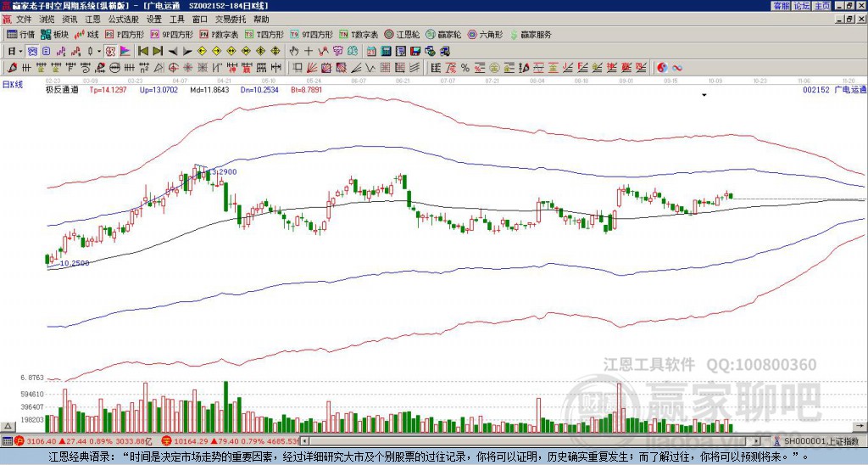Open the 浏览 menu
Image resolution: width=868 pixels, height=465 pixels.
pos(47,20)
